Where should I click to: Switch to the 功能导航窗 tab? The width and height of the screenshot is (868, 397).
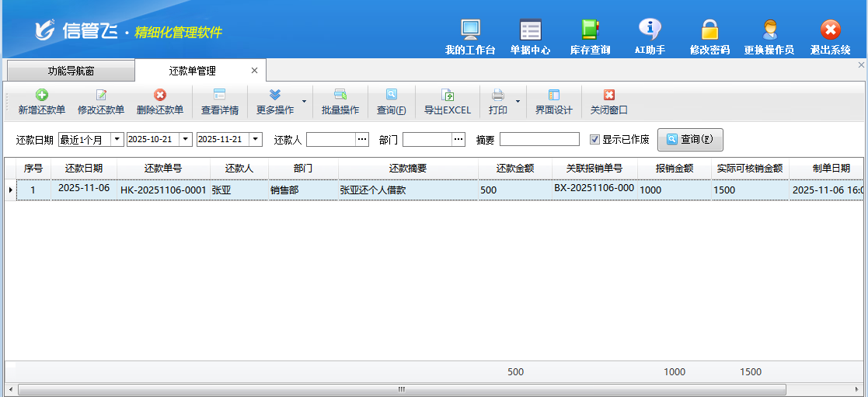coord(70,71)
